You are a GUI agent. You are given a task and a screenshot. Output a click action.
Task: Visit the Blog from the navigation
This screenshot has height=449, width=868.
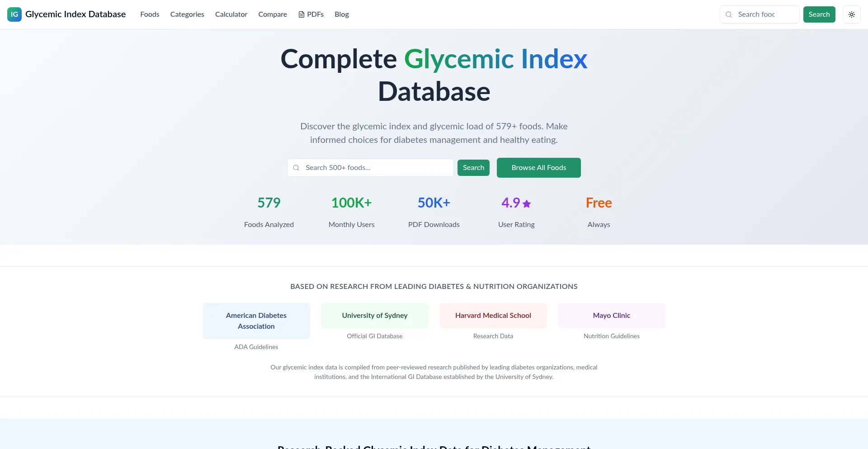point(341,14)
